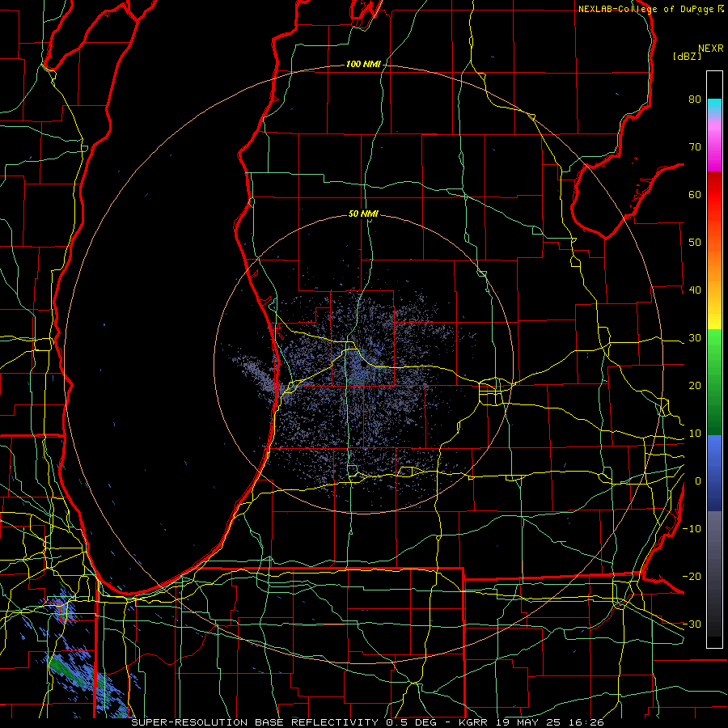Click the dBZ unit label above the color bar
Viewport: 728px width, 728px height.
pos(687,57)
